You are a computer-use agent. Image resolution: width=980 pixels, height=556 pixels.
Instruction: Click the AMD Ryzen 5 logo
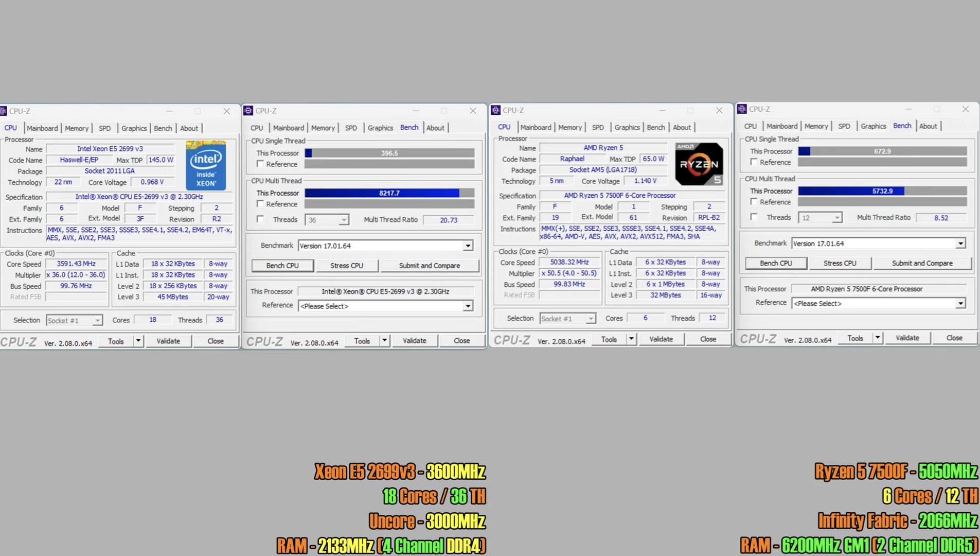pyautogui.click(x=699, y=164)
